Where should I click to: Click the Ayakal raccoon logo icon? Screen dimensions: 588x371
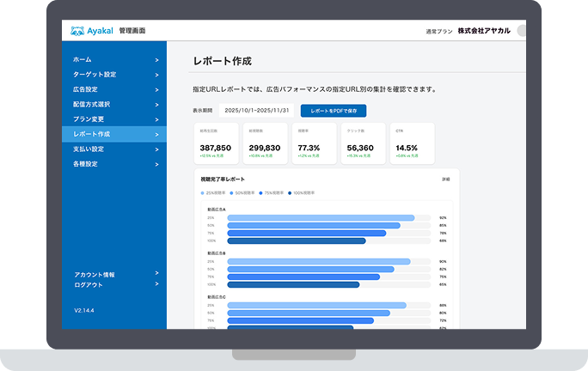click(x=78, y=31)
